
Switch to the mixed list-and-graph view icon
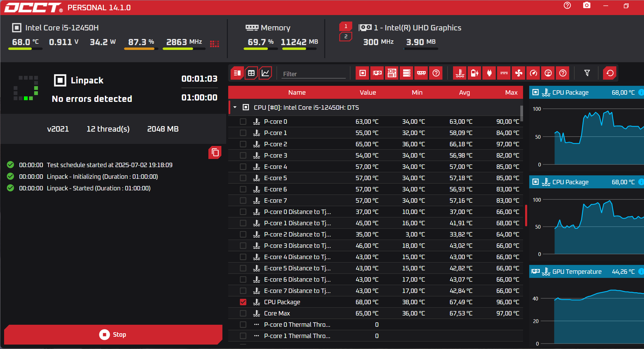click(x=237, y=73)
